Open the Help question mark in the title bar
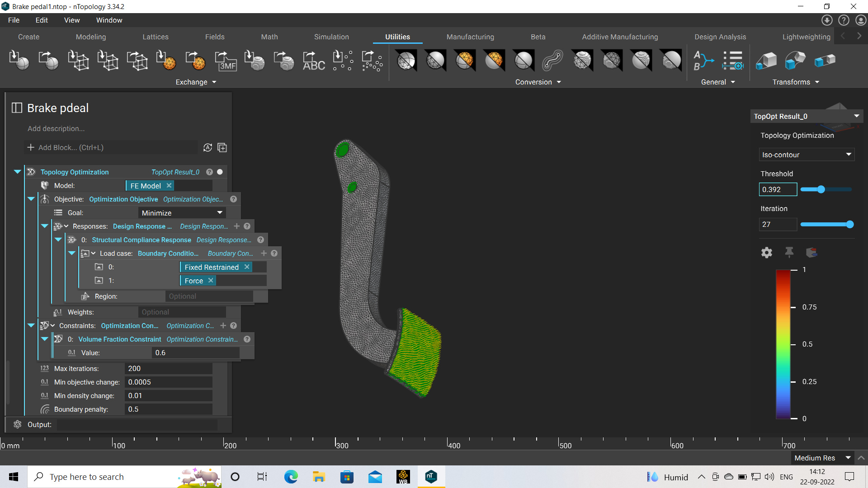Image resolution: width=868 pixels, height=488 pixels. tap(844, 20)
